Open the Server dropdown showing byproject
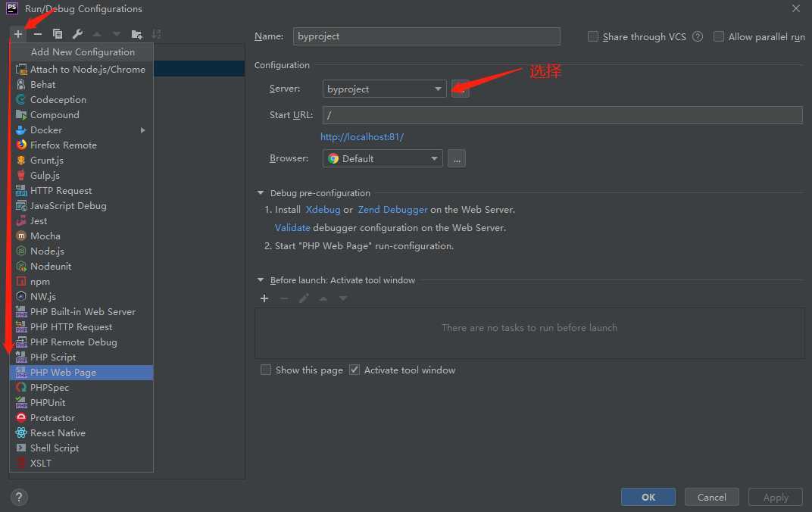This screenshot has width=812, height=512. (x=384, y=89)
